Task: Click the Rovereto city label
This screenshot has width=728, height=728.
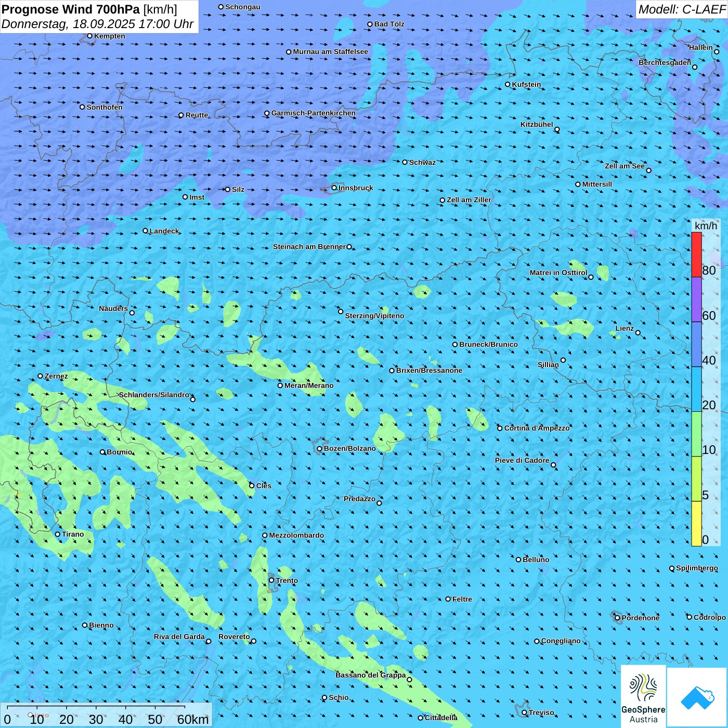Action: [234, 636]
